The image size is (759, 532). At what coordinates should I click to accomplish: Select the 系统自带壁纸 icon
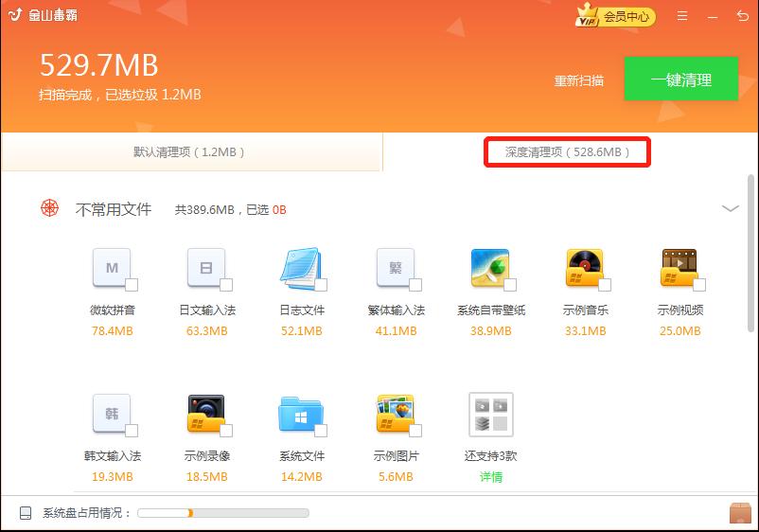click(490, 267)
